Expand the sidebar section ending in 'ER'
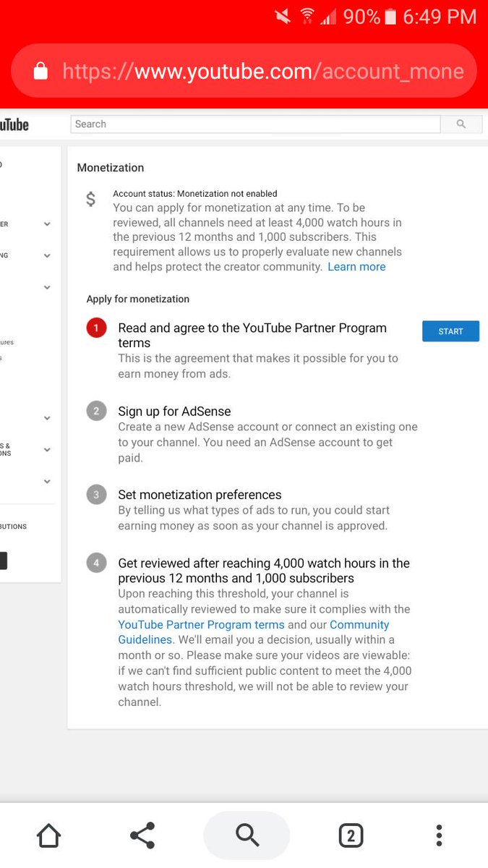488x868 pixels. point(47,224)
